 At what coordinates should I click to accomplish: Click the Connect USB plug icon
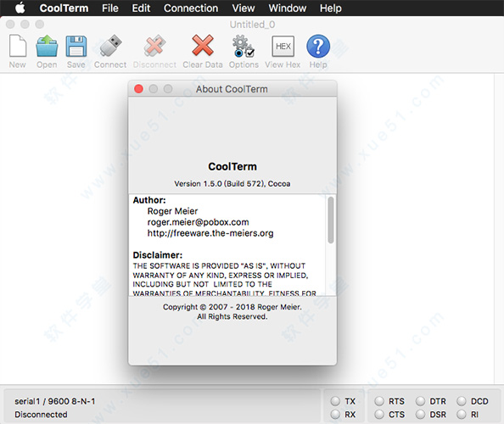(x=110, y=46)
